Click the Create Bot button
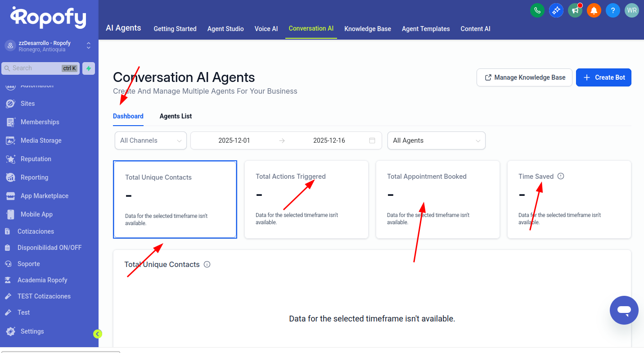The image size is (644, 353). [603, 77]
